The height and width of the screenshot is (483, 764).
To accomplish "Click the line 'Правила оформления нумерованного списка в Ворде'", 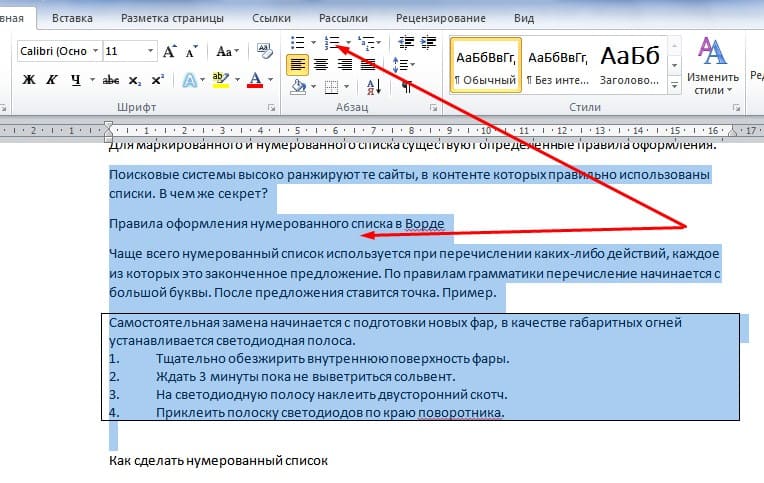I will (x=276, y=224).
